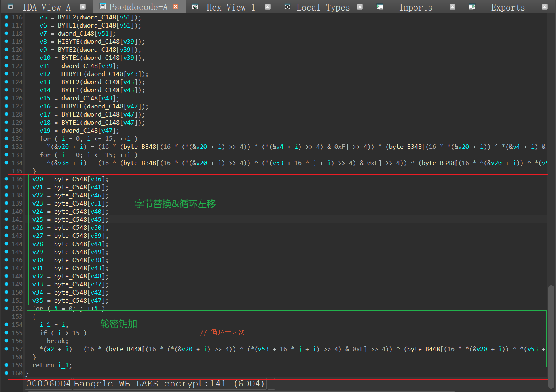Click the Pseudocode-A tab icon

tap(103, 6)
